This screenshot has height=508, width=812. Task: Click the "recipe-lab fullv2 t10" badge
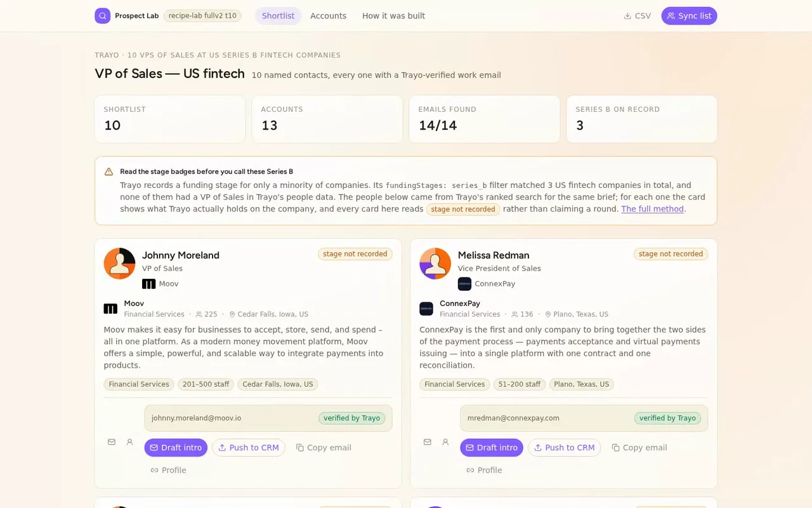point(202,16)
